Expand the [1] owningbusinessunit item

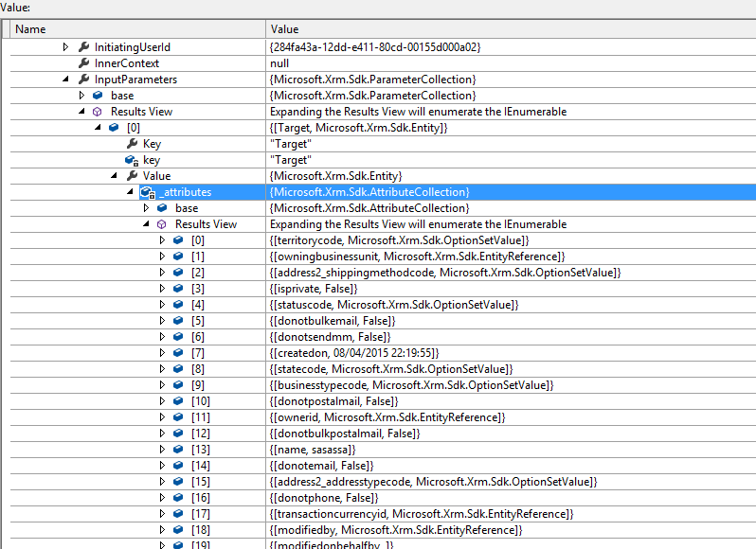[163, 257]
